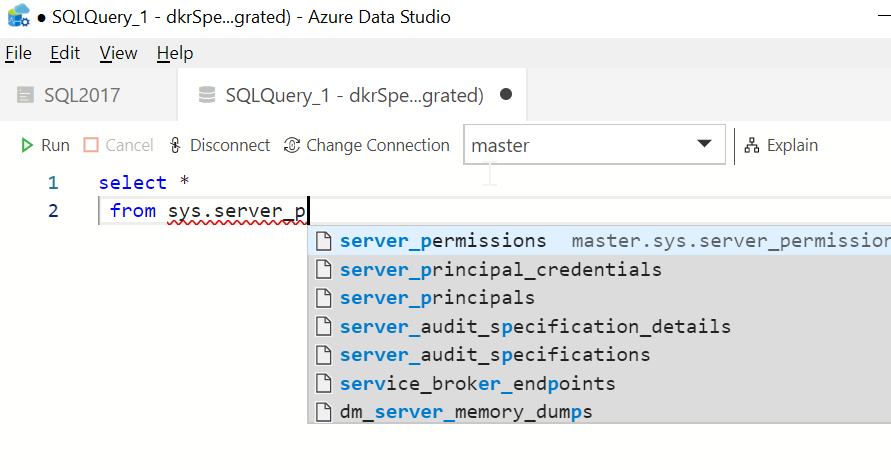Select server_permissions suggestion
Image resolution: width=891 pixels, height=470 pixels.
443,241
